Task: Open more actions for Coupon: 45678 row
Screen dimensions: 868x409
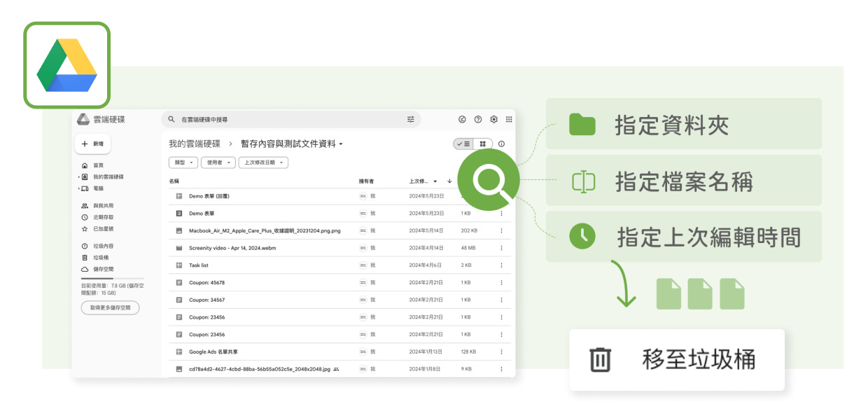Action: [x=501, y=283]
